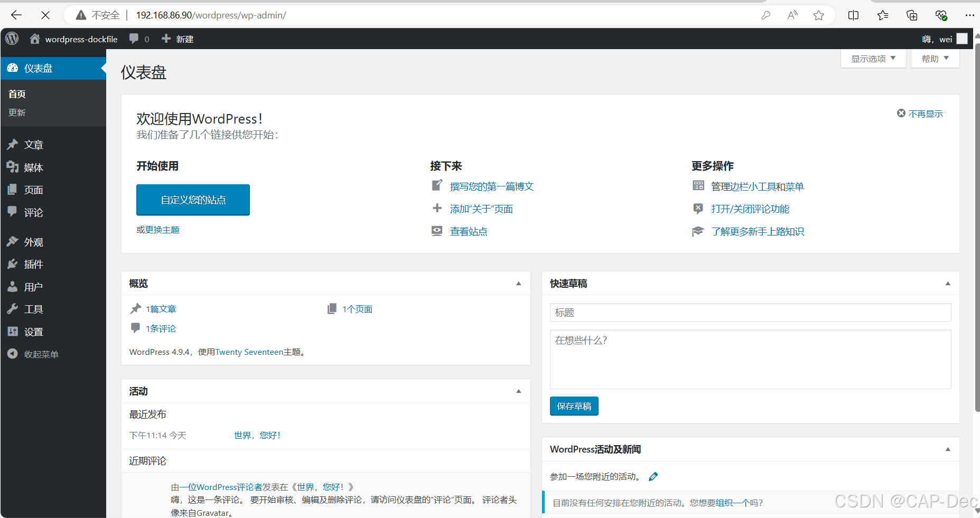
Task: Stop page loading with X icon
Action: pyautogui.click(x=45, y=15)
